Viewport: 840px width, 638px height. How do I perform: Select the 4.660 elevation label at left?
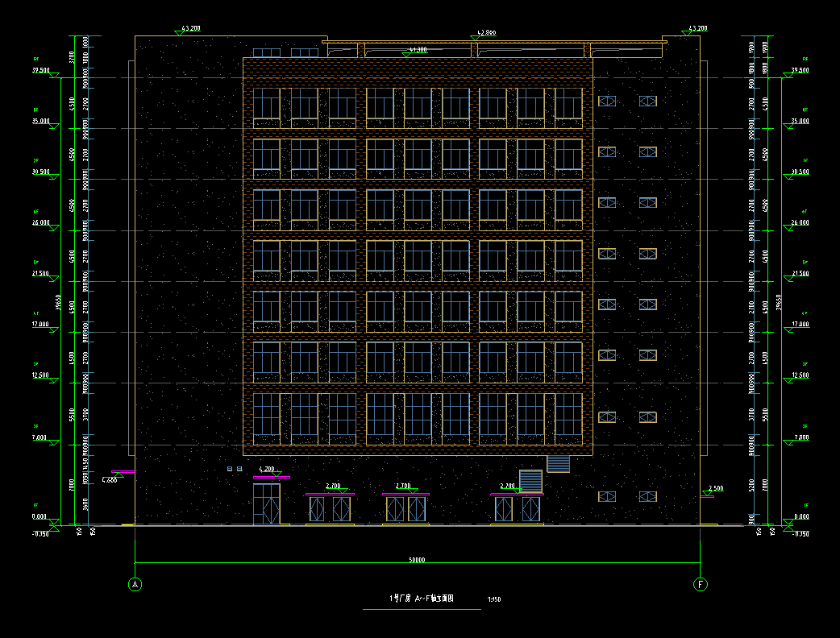[x=110, y=480]
